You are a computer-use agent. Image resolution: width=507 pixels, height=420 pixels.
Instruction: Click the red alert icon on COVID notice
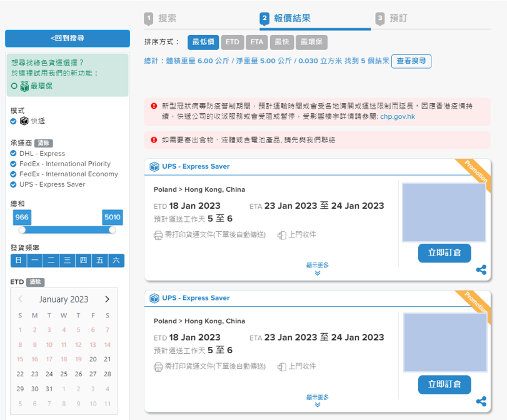click(154, 106)
